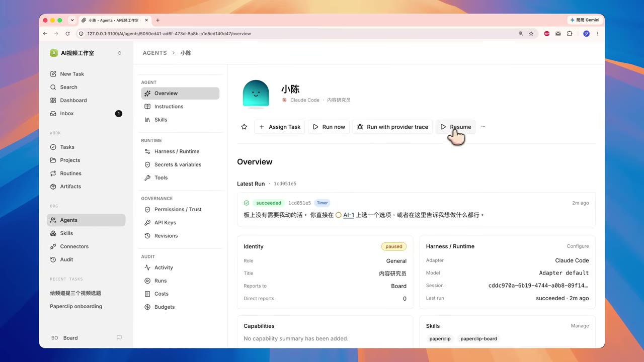Star the agent with the favorite icon

click(244, 127)
